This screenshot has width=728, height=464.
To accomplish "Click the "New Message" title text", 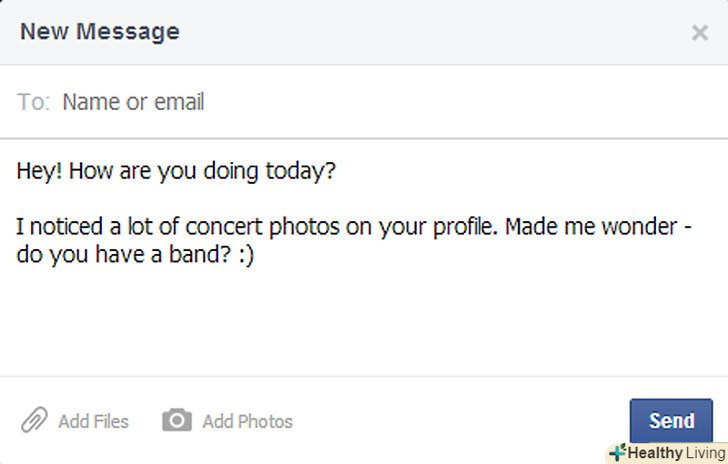I will coord(100,31).
